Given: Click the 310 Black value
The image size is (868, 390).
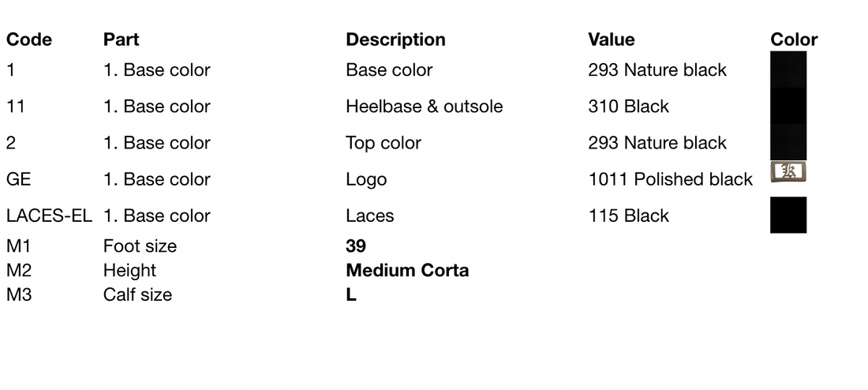Looking at the screenshot, I should [628, 106].
